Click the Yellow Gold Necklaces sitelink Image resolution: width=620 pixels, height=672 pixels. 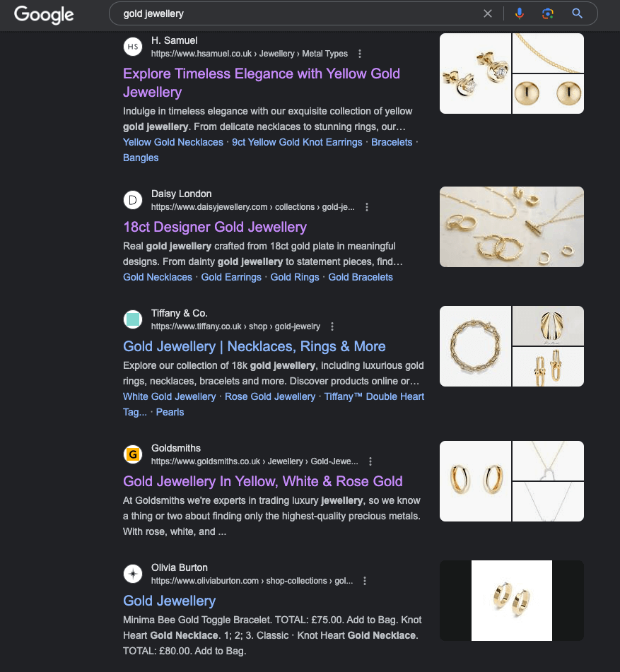point(172,142)
